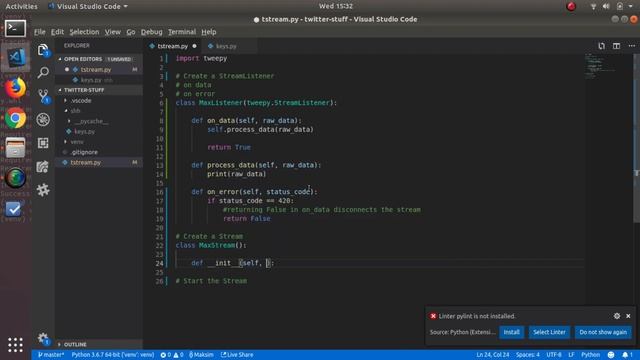Click the LF line ending indicator
The image size is (640, 360).
571,355
